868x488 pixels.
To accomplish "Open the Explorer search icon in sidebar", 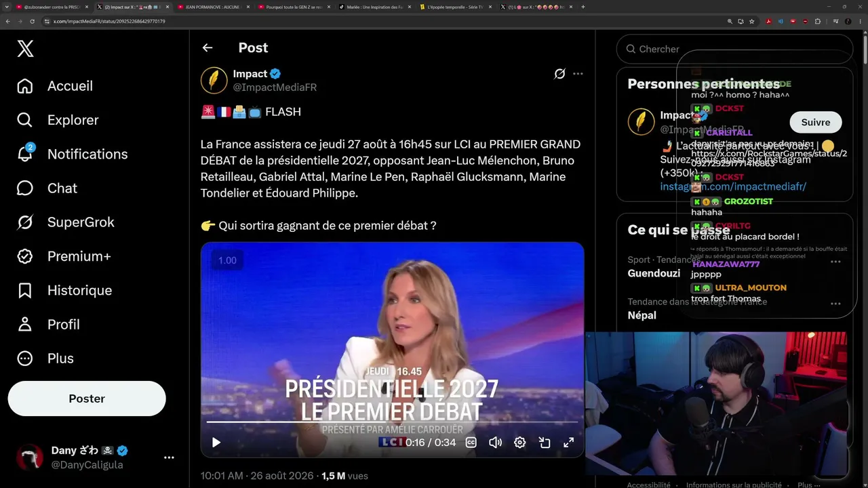I will pos(25,120).
